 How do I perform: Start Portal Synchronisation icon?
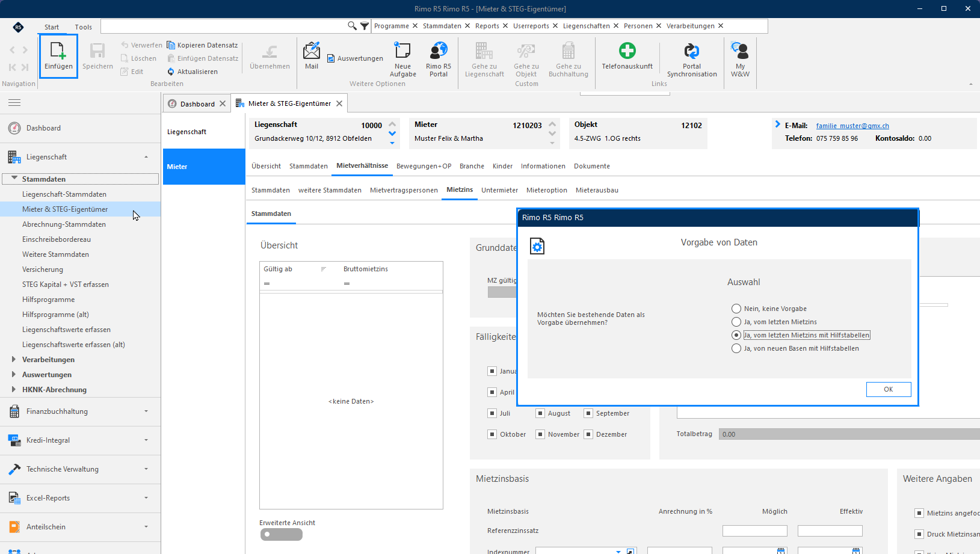point(692,51)
